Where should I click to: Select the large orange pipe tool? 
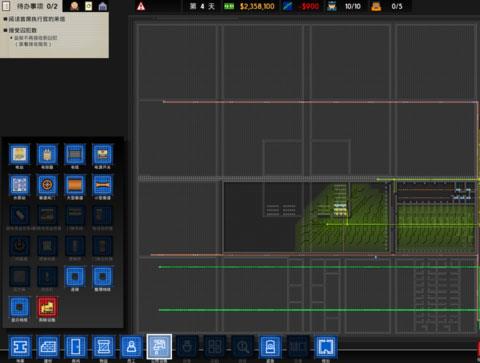(75, 185)
